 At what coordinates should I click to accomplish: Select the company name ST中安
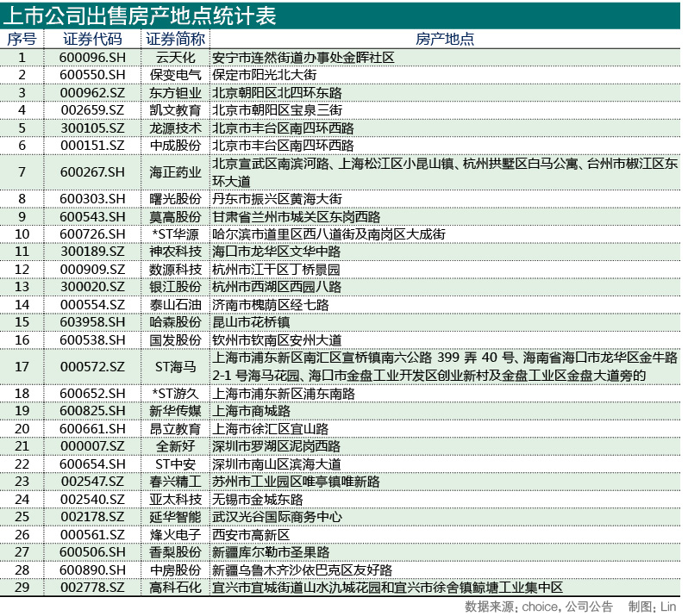(x=176, y=464)
